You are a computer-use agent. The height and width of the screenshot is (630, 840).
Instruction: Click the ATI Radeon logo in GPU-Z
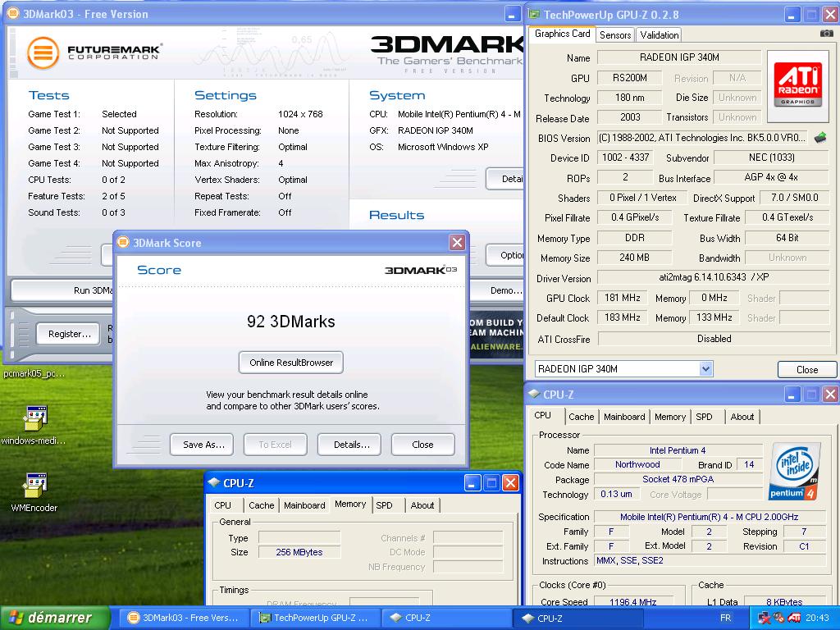coord(797,85)
